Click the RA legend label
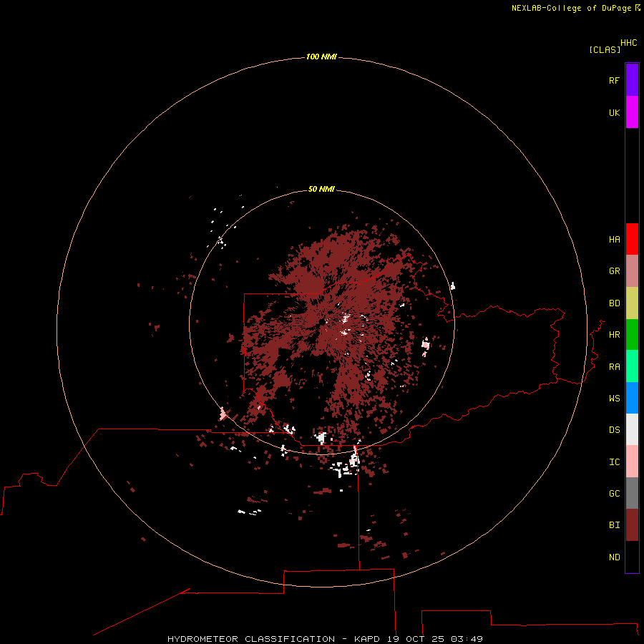 pos(614,367)
